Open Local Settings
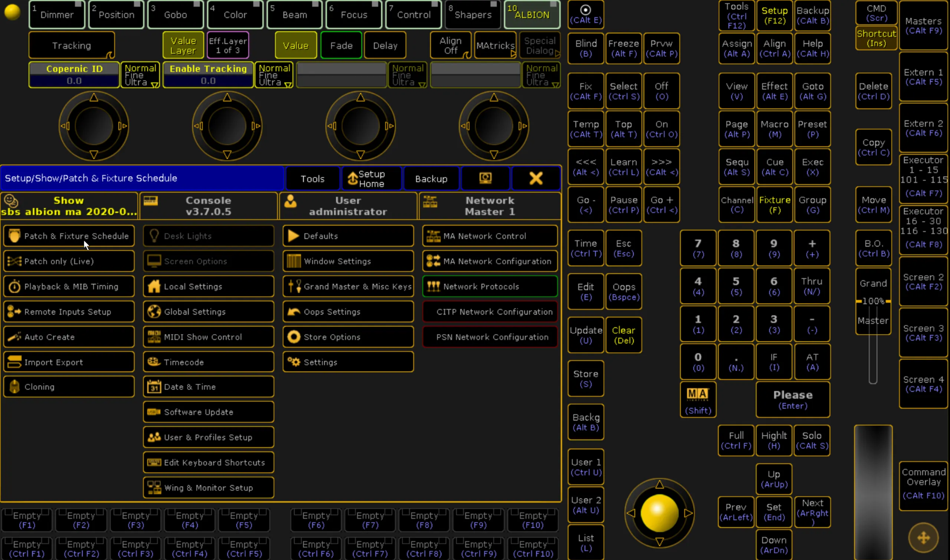This screenshot has height=560, width=950. pyautogui.click(x=209, y=286)
